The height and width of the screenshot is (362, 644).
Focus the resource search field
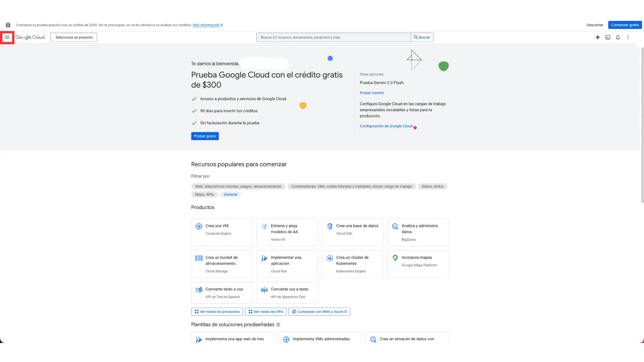point(333,37)
